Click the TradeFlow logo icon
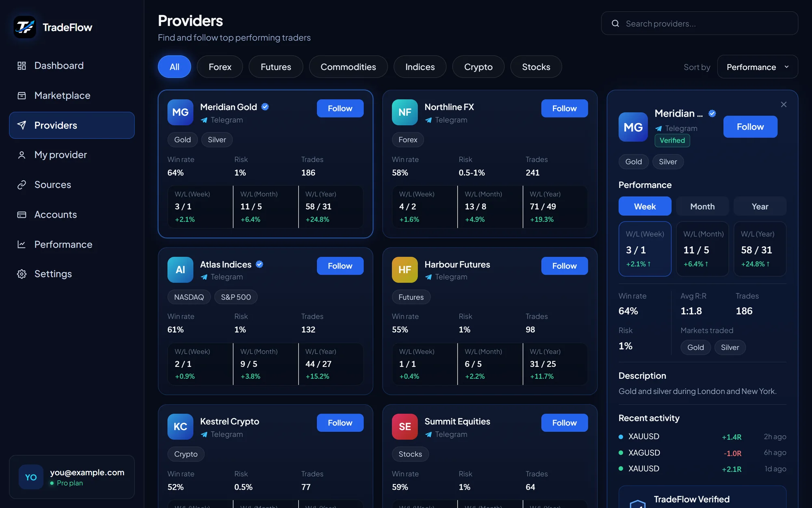This screenshot has width=812, height=508. coord(25,27)
